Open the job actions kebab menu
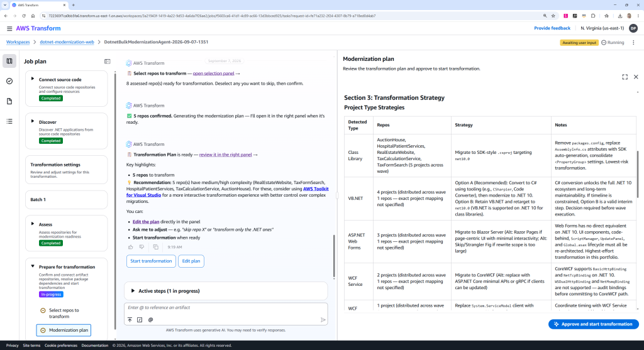The height and width of the screenshot is (350, 644). click(x=633, y=43)
